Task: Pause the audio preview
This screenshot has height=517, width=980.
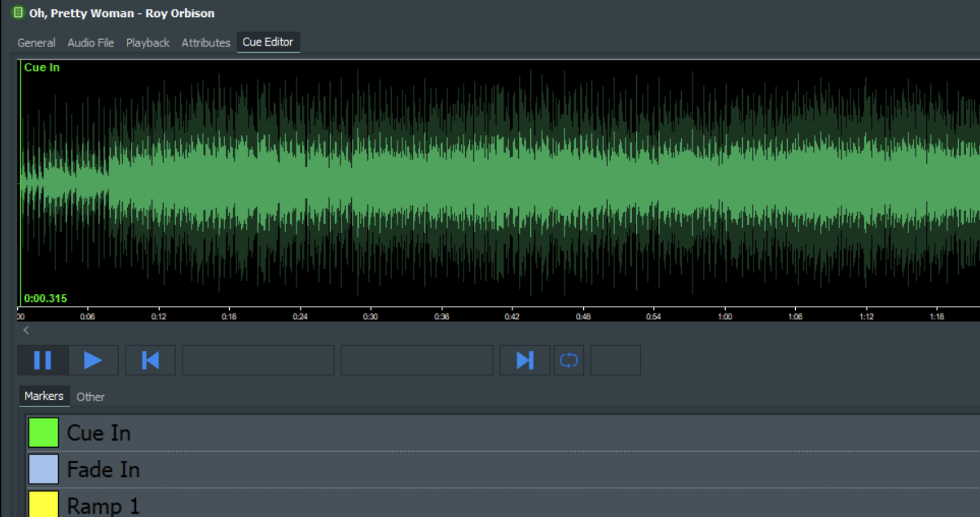Action: click(x=42, y=360)
